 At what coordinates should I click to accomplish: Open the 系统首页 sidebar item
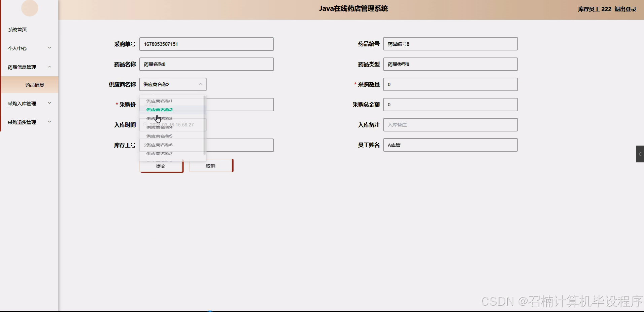18,29
